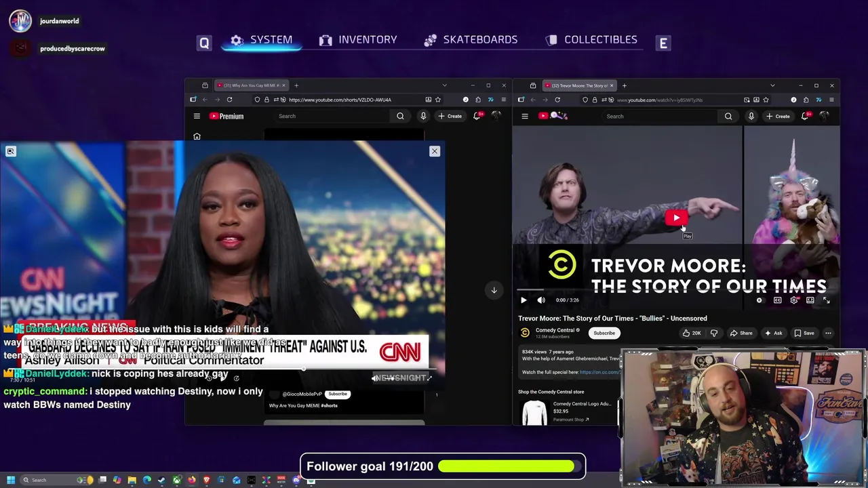Select the 'Trevor Moore: The Story' browser tab
The width and height of the screenshot is (868, 488).
coord(580,85)
